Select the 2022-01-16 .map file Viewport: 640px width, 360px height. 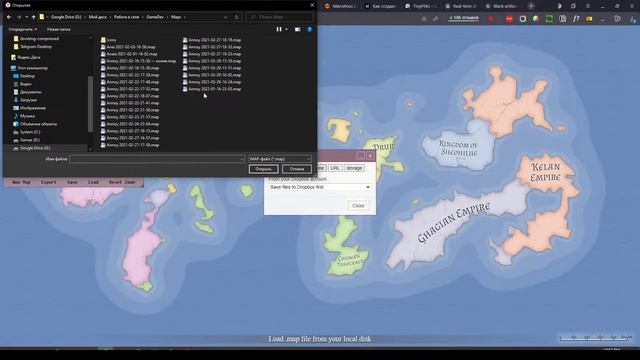click(x=212, y=89)
